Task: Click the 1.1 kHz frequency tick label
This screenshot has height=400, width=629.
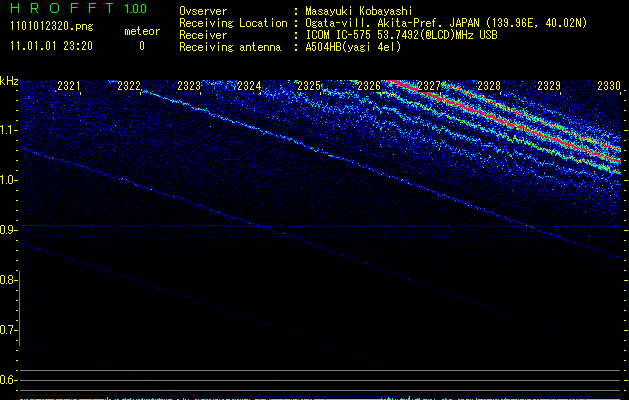Action: coord(9,130)
